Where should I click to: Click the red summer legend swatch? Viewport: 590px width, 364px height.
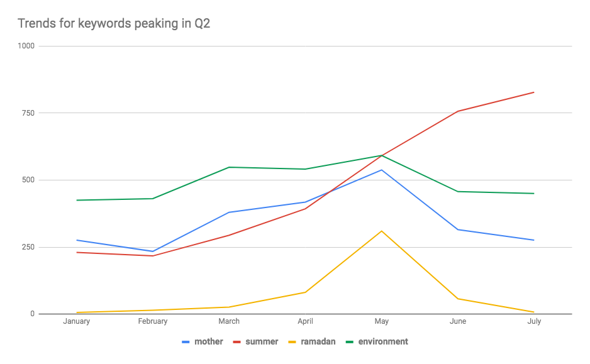[237, 342]
